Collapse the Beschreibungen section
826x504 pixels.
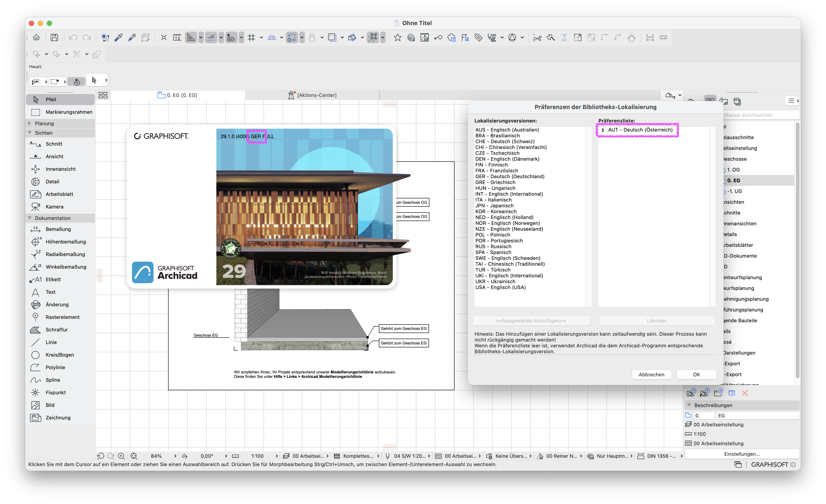689,405
